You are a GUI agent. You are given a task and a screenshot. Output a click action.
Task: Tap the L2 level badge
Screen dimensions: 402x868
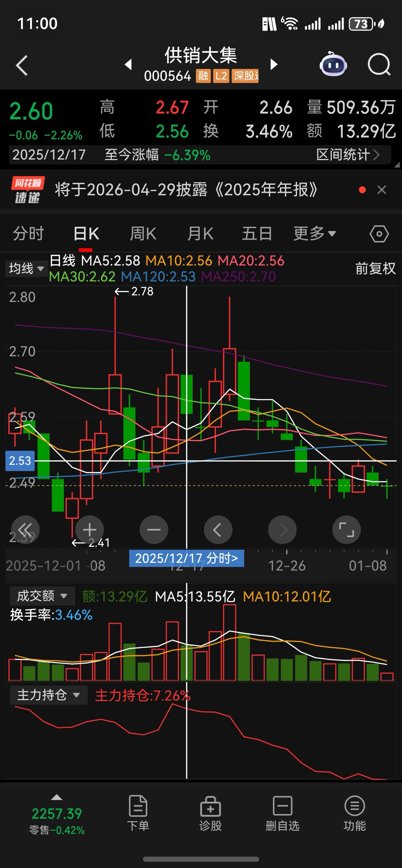pos(221,76)
